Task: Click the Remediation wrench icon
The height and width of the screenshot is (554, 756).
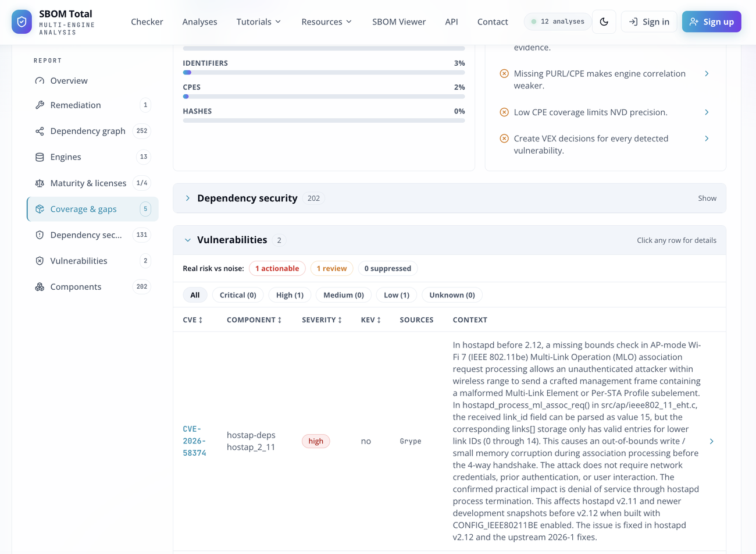Action: [40, 105]
